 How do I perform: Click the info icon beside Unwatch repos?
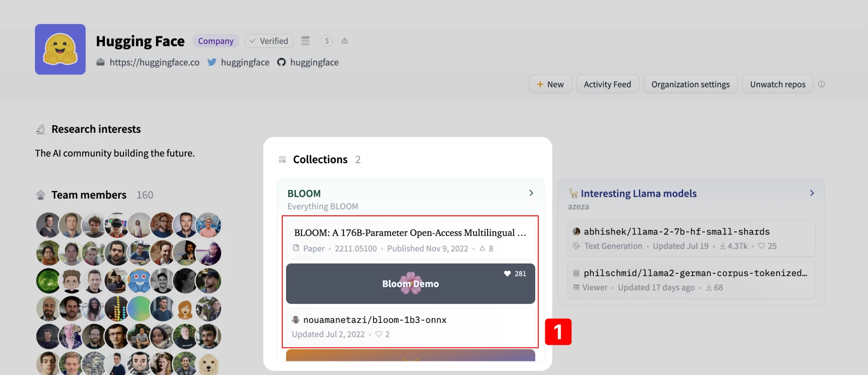point(821,84)
